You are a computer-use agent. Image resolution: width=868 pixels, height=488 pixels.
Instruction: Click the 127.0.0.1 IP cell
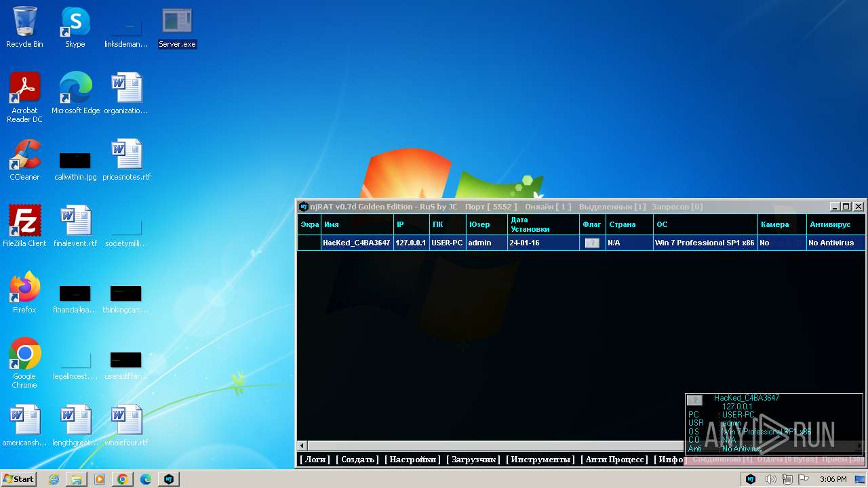[x=411, y=243]
